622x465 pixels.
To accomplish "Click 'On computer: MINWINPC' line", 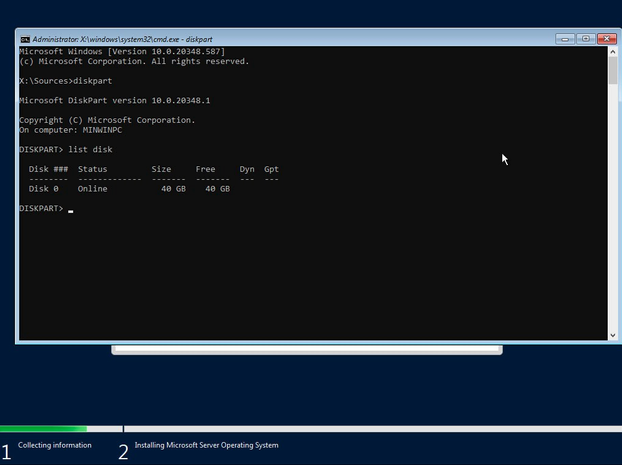I will tap(71, 130).
